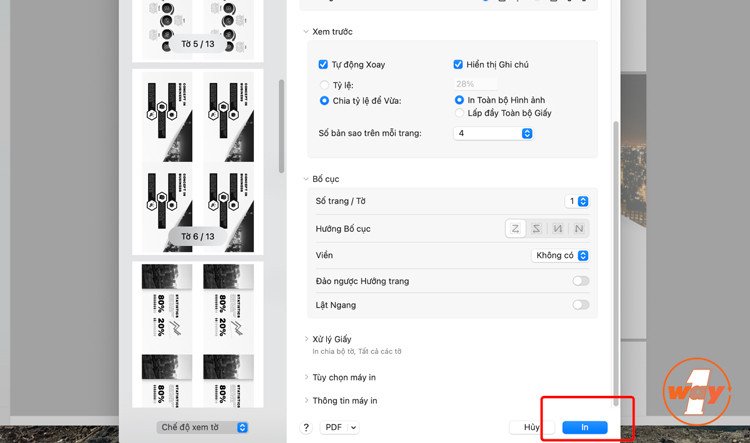Uncheck Tự động Xoay checkbox

(323, 65)
